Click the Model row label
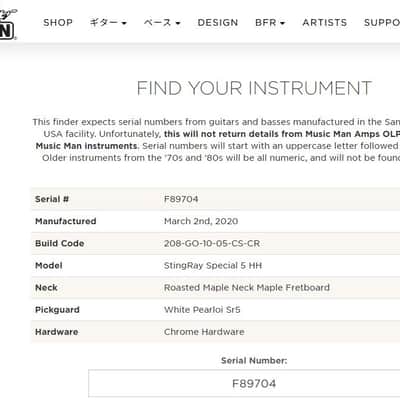Viewport: 400px width, 400px height. [49, 265]
